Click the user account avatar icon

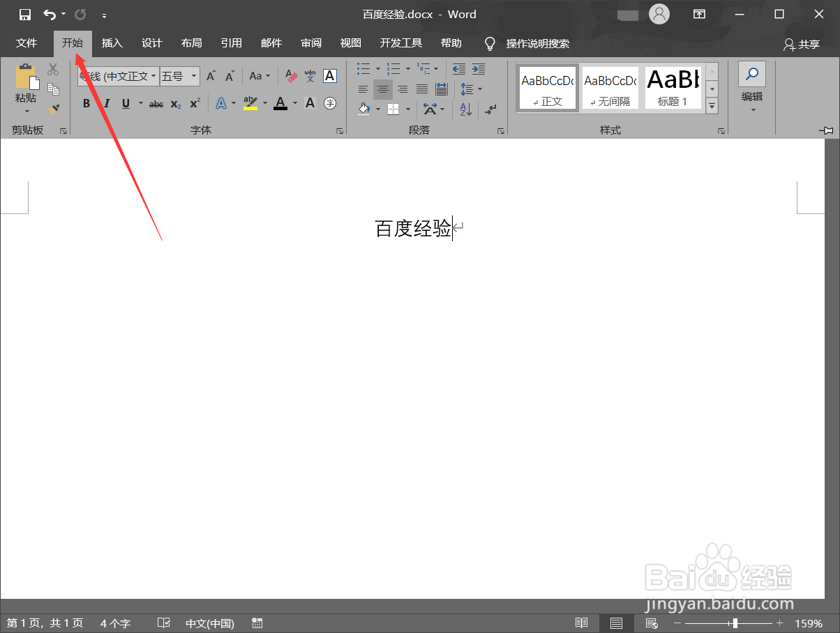click(x=659, y=14)
